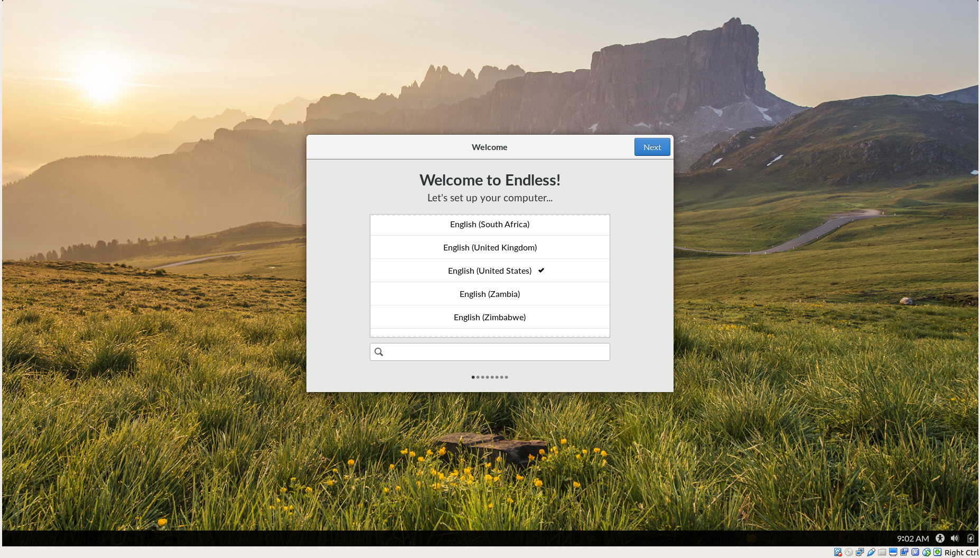This screenshot has width=980, height=558.
Task: Click the VirtualBox shared folders icon
Action: [882, 552]
